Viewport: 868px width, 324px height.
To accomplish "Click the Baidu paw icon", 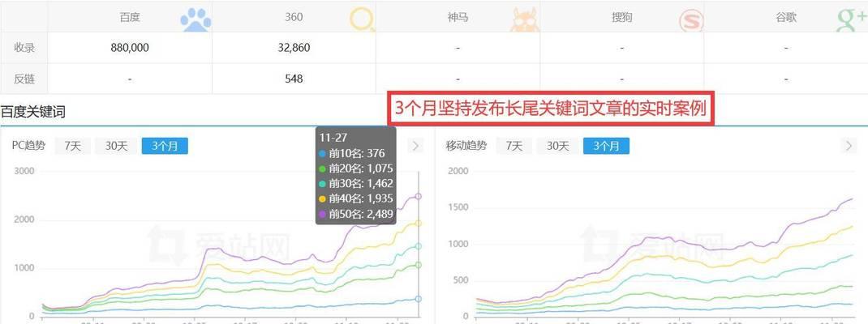I will (196, 20).
